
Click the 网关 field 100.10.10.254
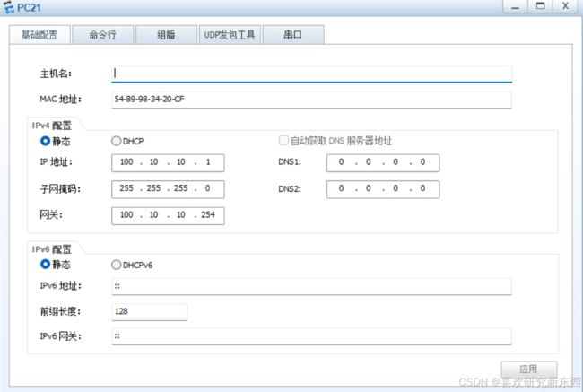[168, 215]
